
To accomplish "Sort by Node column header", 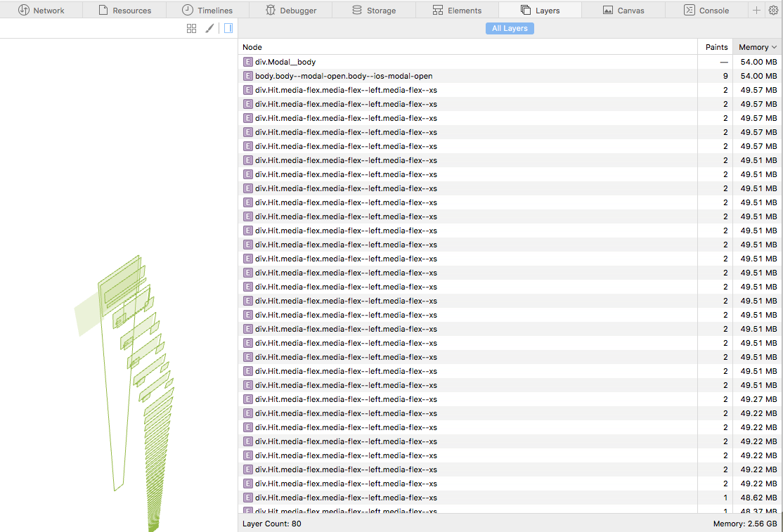I will pyautogui.click(x=467, y=47).
